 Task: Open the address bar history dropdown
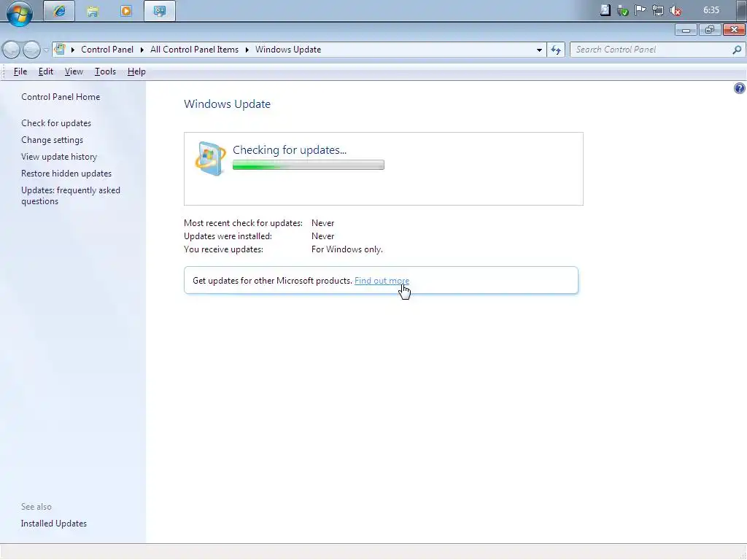539,50
